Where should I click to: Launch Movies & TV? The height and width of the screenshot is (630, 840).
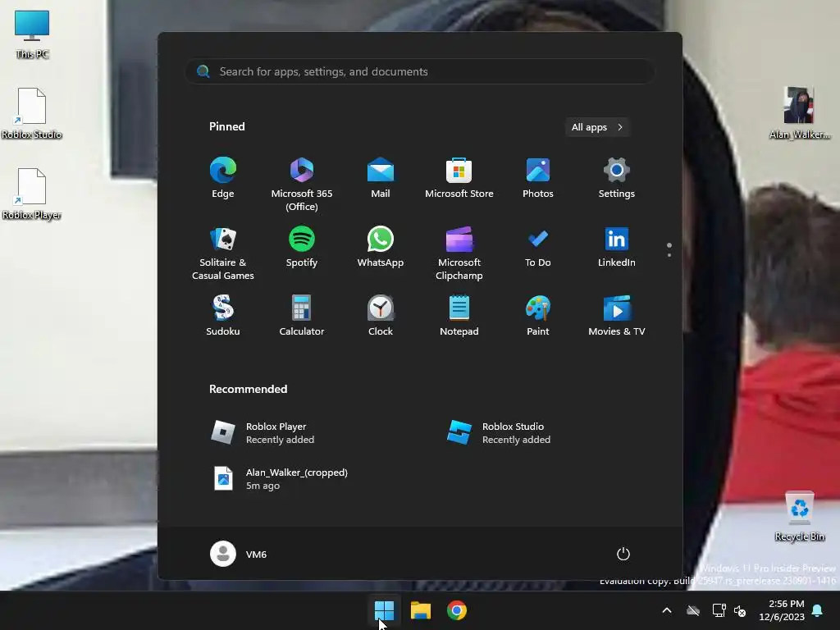coord(617,316)
